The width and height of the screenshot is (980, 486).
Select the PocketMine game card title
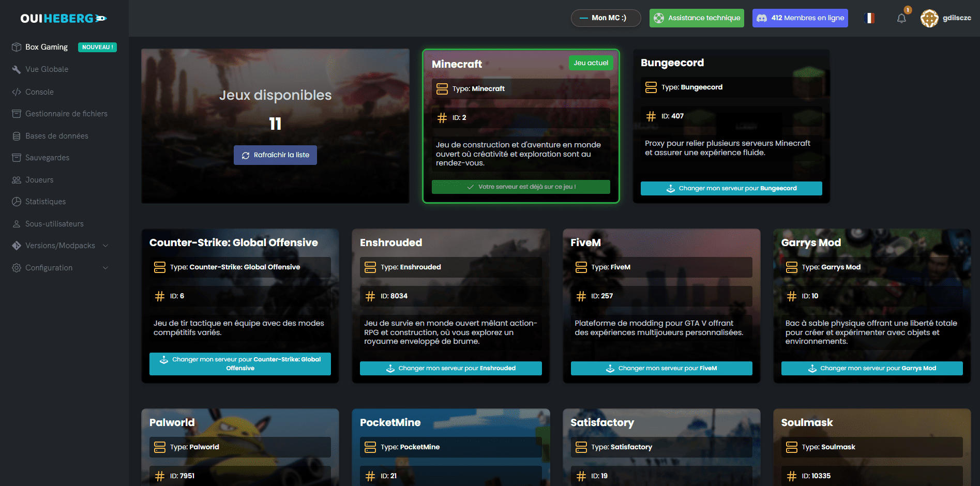click(x=390, y=422)
